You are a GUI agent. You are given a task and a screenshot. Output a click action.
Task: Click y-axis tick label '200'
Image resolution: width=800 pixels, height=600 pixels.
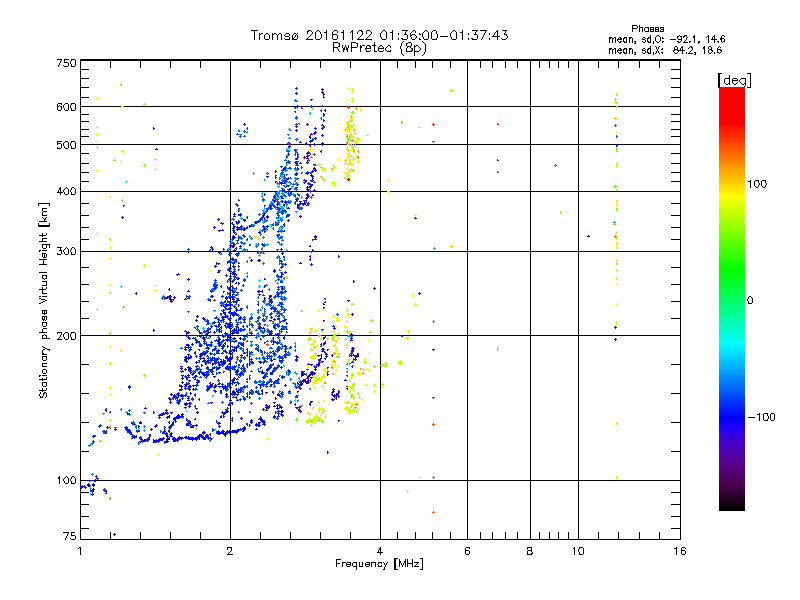click(67, 336)
